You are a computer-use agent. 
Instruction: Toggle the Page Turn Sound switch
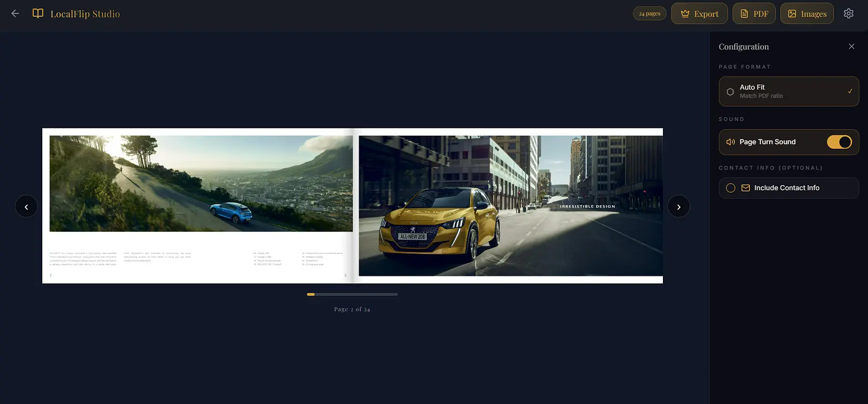tap(839, 142)
